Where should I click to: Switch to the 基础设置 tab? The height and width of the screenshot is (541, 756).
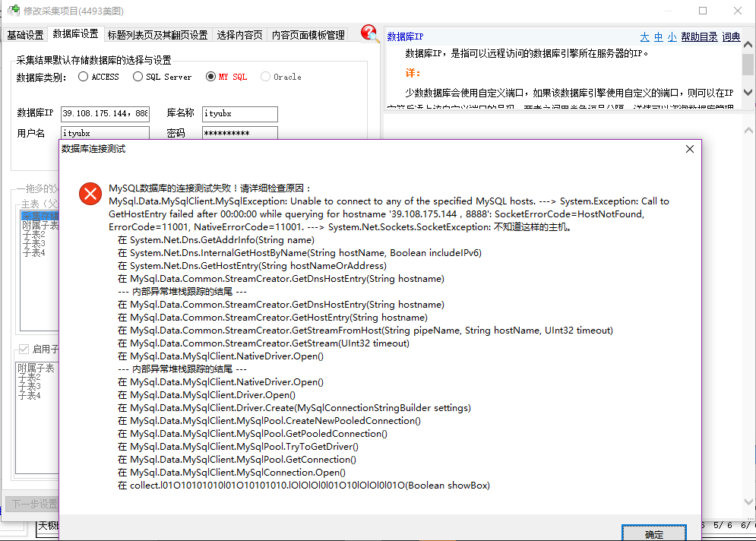coord(25,35)
